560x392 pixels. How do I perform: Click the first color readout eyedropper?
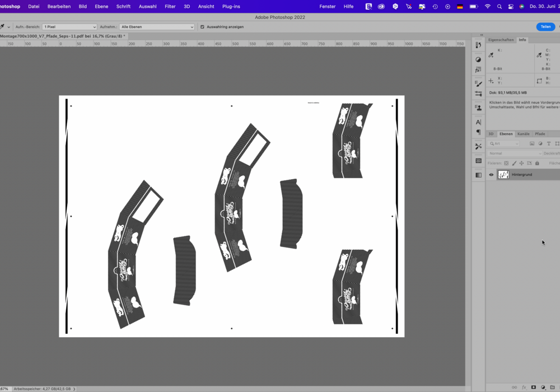coord(491,55)
